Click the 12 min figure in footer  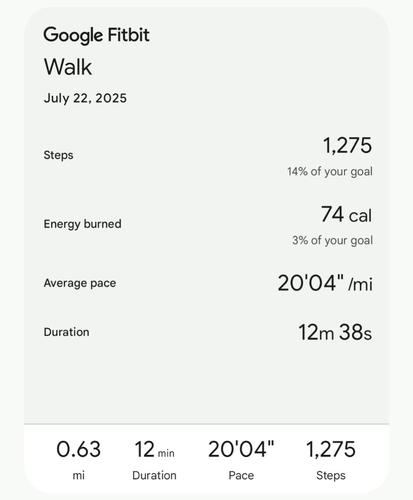pyautogui.click(x=154, y=449)
